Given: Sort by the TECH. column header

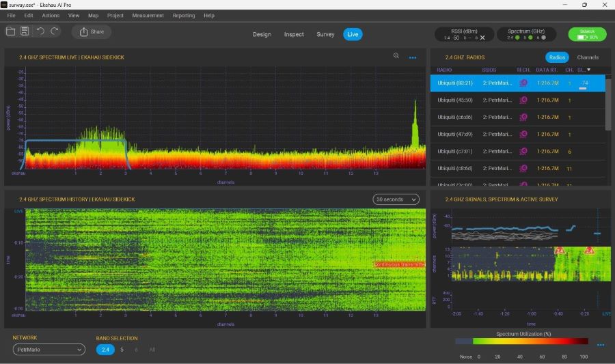Looking at the screenshot, I should pos(523,70).
